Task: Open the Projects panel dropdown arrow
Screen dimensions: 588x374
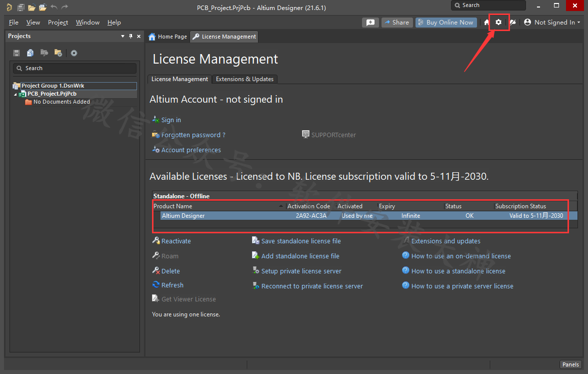Action: pyautogui.click(x=122, y=36)
